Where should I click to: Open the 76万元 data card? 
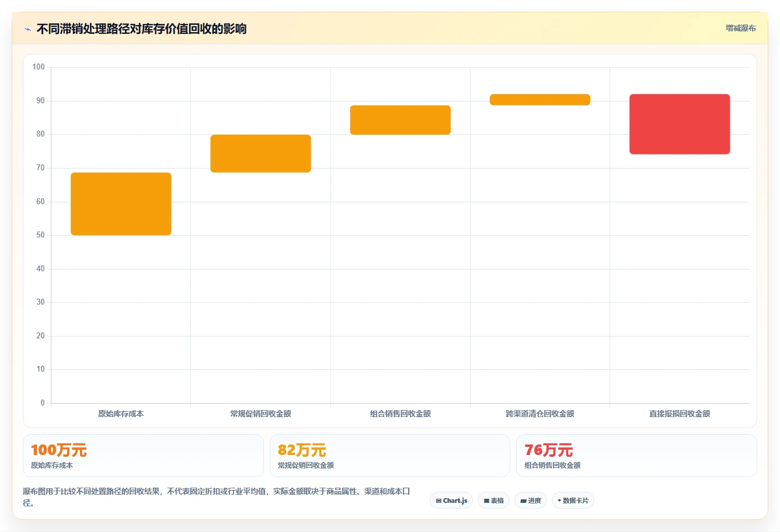click(636, 456)
